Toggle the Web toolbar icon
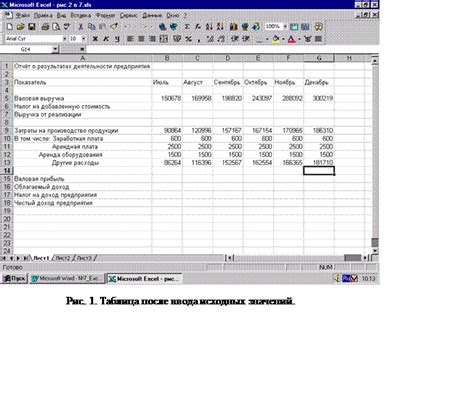474x394 pixels. 173,27
